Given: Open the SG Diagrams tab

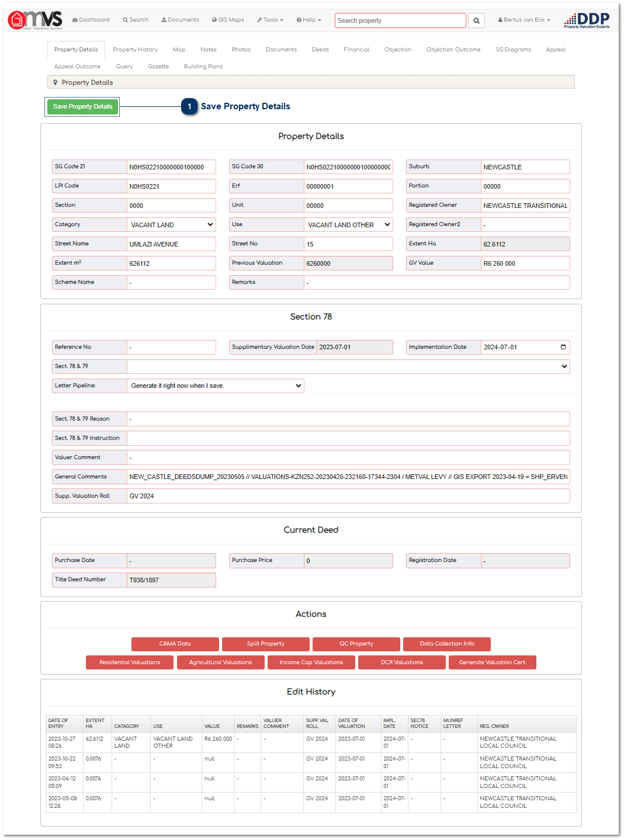Looking at the screenshot, I should [x=513, y=50].
